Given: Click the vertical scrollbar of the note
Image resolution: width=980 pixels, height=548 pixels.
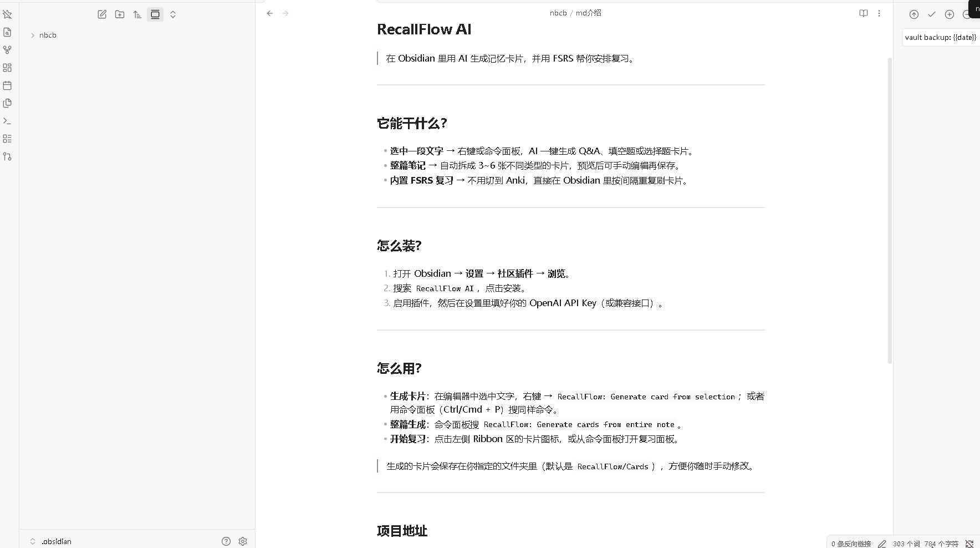Looking at the screenshot, I should (890, 211).
